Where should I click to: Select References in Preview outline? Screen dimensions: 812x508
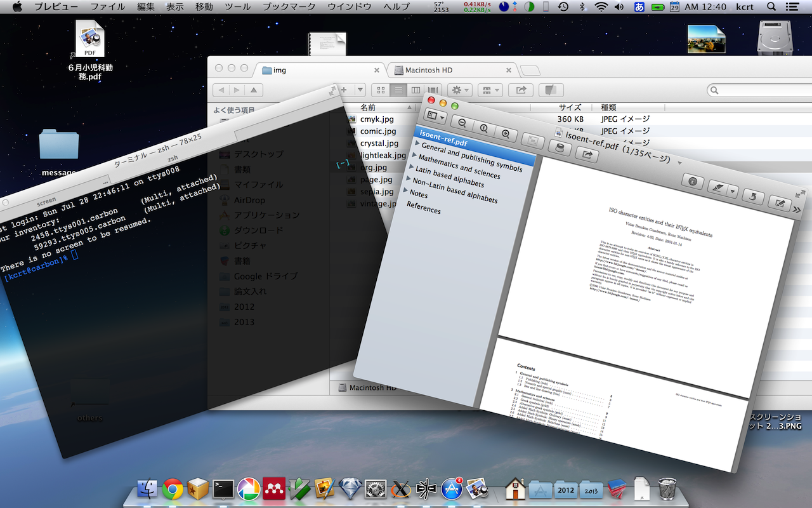pos(424,207)
